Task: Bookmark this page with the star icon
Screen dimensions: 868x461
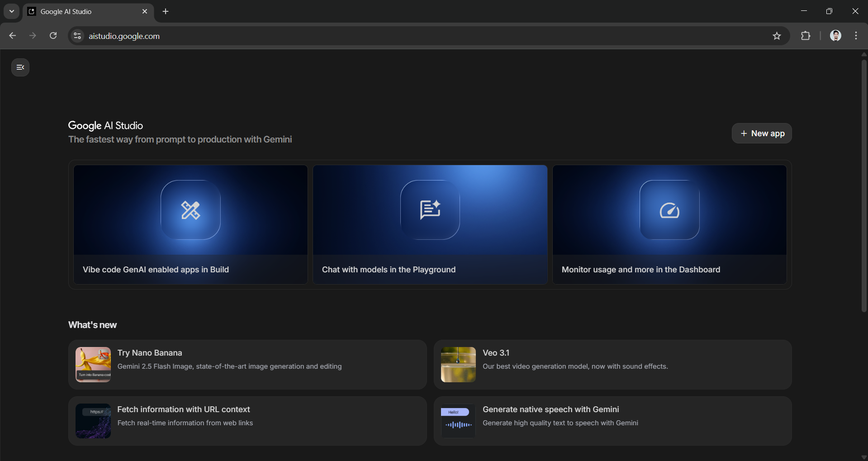Action: pyautogui.click(x=777, y=36)
